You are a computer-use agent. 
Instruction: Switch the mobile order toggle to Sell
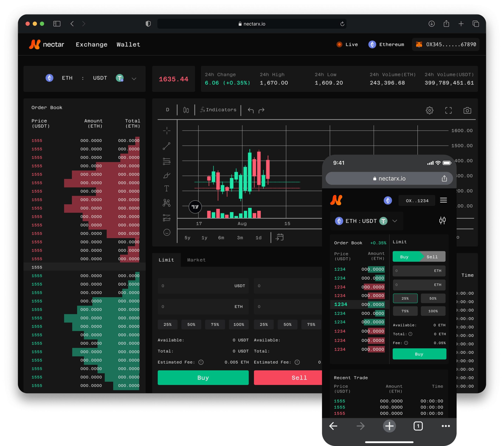pyautogui.click(x=432, y=257)
